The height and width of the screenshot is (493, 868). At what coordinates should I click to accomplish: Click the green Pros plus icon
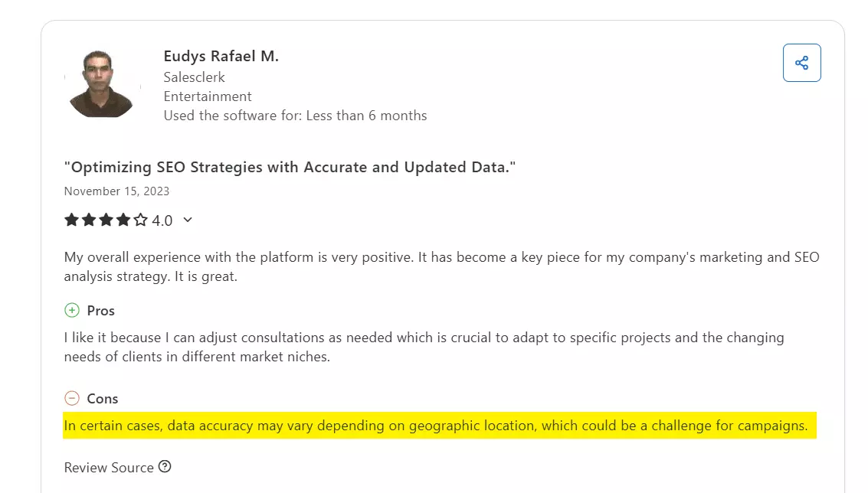71,310
